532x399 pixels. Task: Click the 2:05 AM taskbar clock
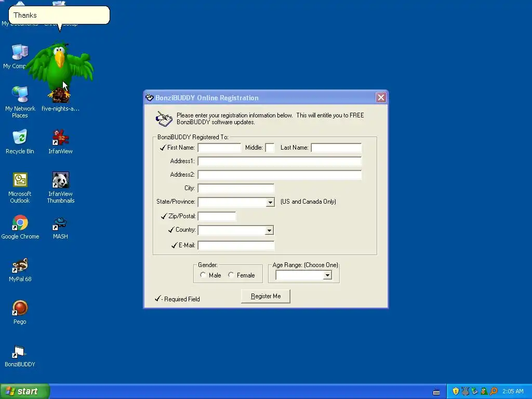(513, 391)
